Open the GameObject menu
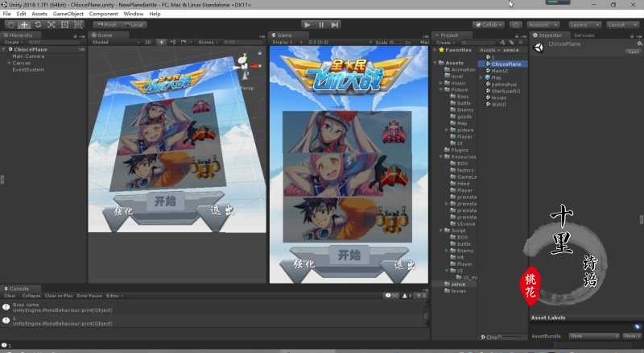The height and width of the screenshot is (353, 644). [68, 14]
